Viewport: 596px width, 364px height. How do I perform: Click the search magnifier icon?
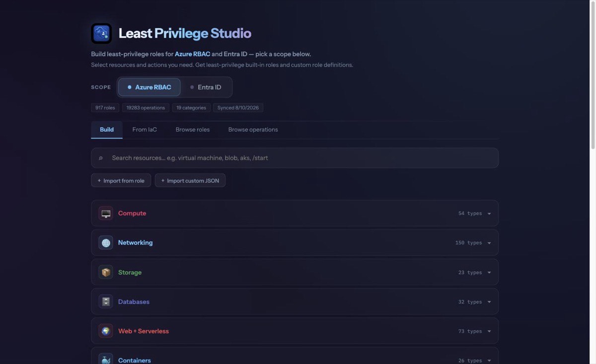[101, 158]
